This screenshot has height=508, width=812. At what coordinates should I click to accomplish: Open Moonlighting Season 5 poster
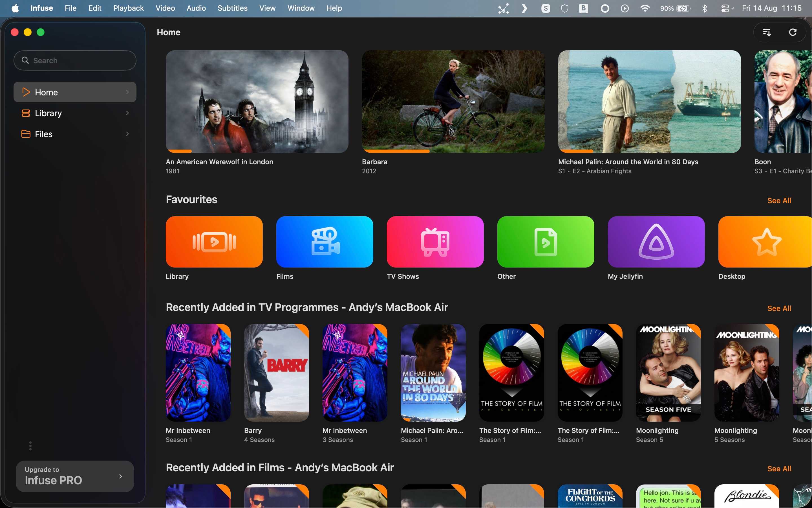(x=668, y=373)
